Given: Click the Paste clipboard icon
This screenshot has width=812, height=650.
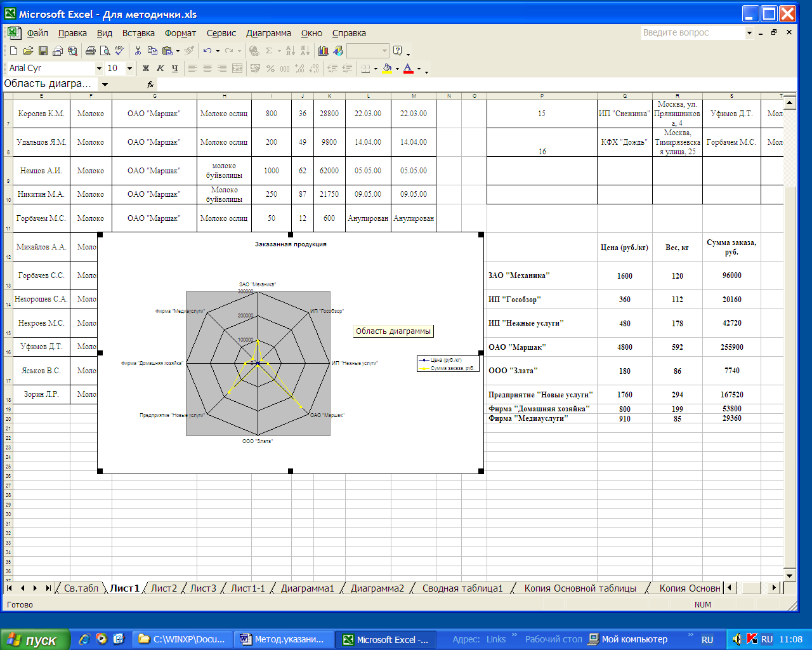Looking at the screenshot, I should [x=167, y=51].
